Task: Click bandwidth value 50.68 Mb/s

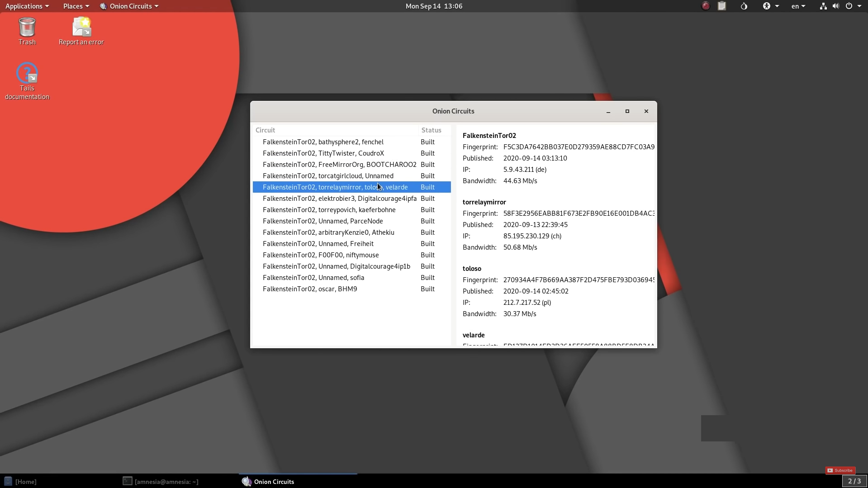Action: pos(520,247)
